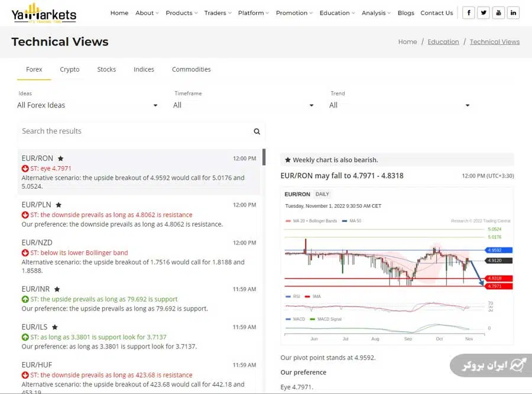
Task: Open the Contact Us page
Action: click(x=437, y=12)
